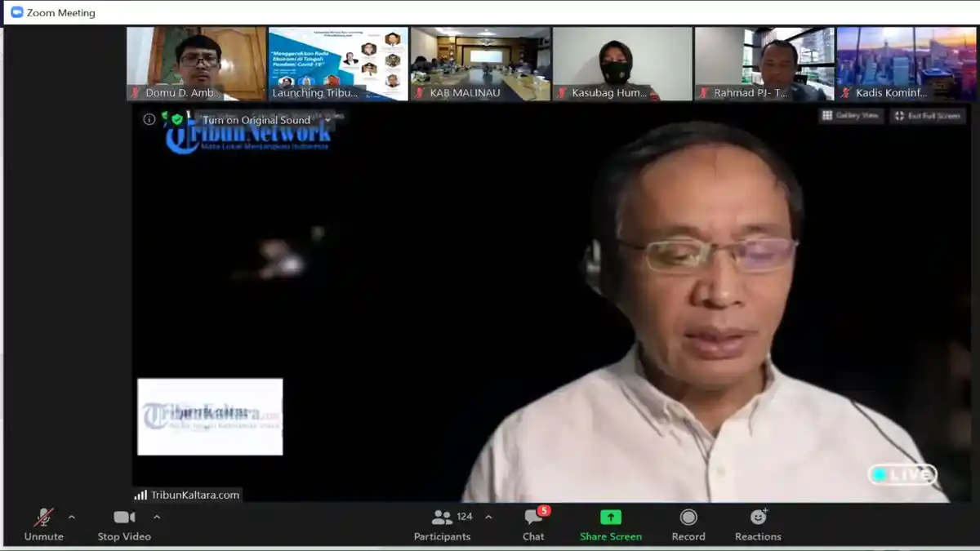
Task: Click the meeting information icon
Action: 149,119
